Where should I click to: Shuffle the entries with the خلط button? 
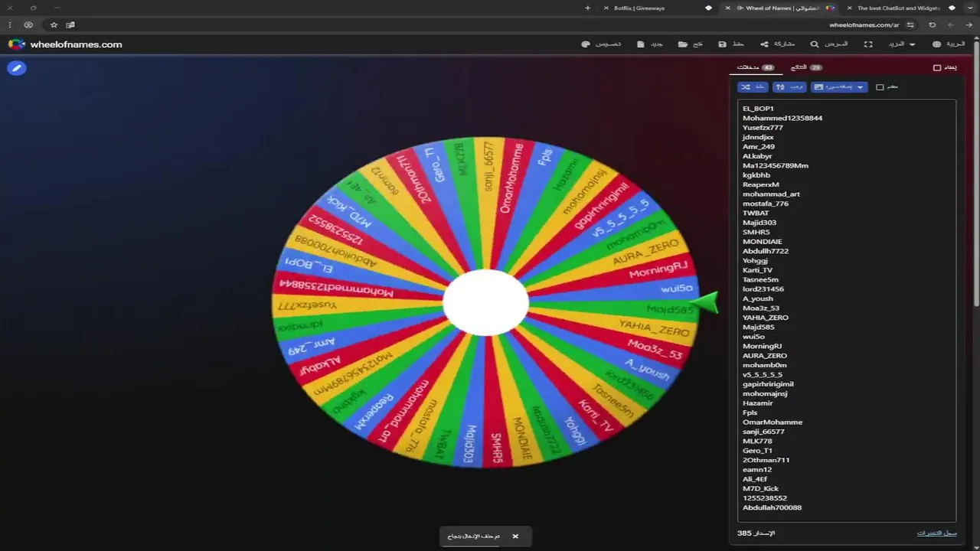tap(753, 87)
